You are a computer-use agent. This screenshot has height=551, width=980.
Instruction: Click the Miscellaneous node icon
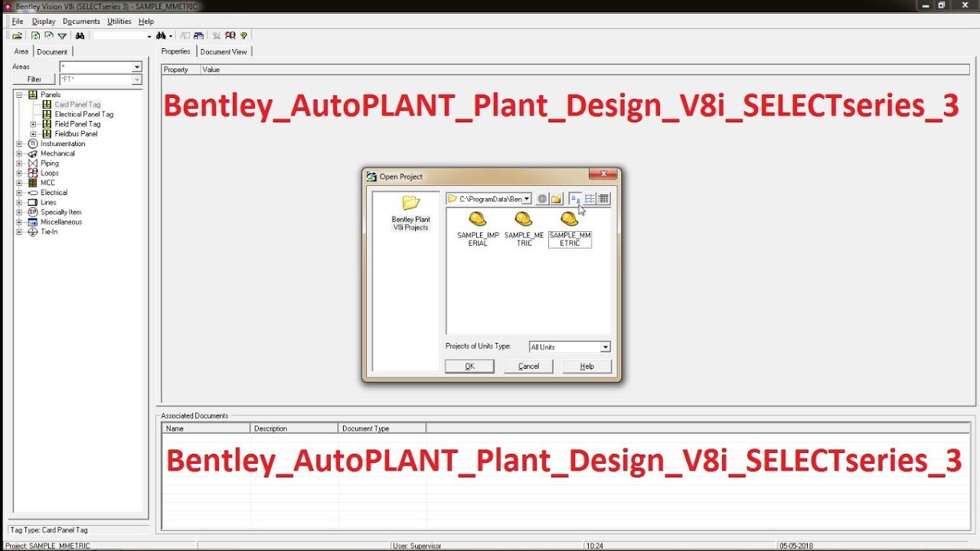33,222
